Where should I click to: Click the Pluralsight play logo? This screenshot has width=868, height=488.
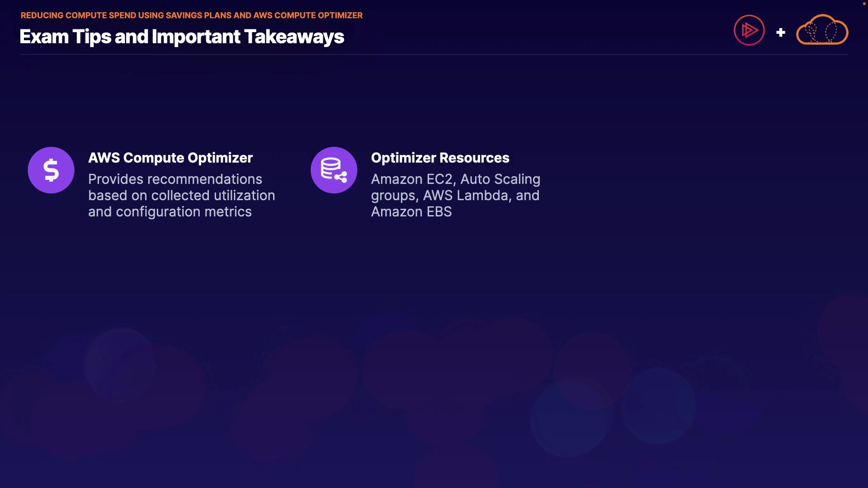[749, 30]
